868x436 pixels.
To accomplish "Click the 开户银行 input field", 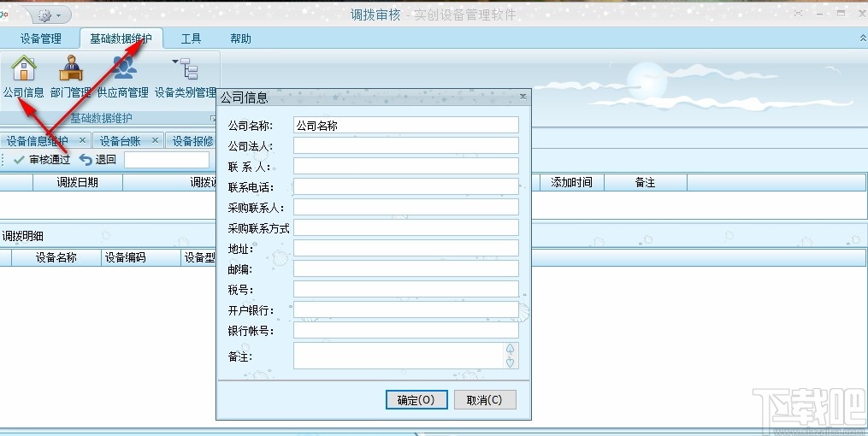I will (x=405, y=309).
